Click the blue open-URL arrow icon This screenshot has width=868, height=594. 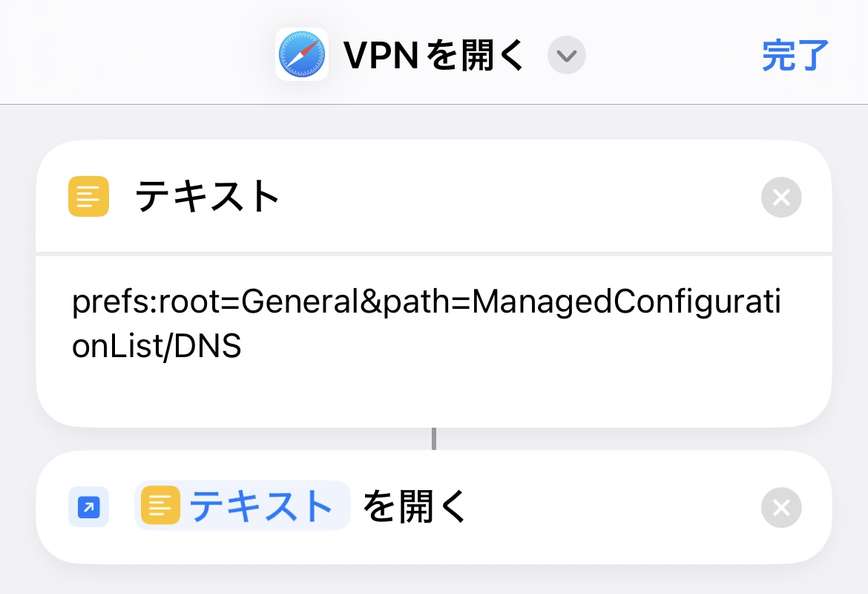[88, 507]
